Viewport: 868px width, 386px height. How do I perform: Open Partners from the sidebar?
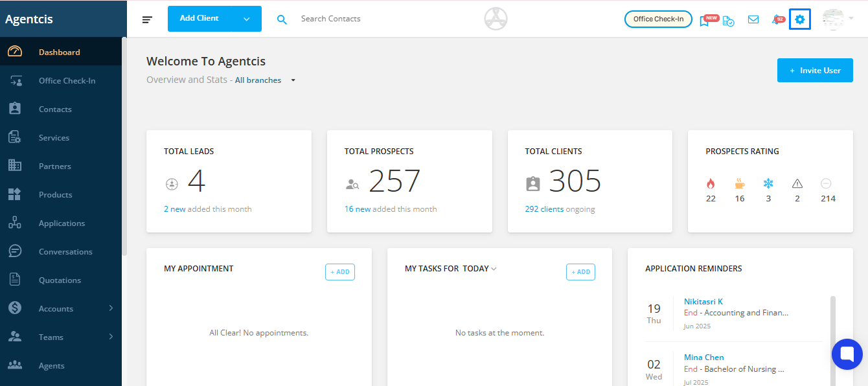click(61, 166)
